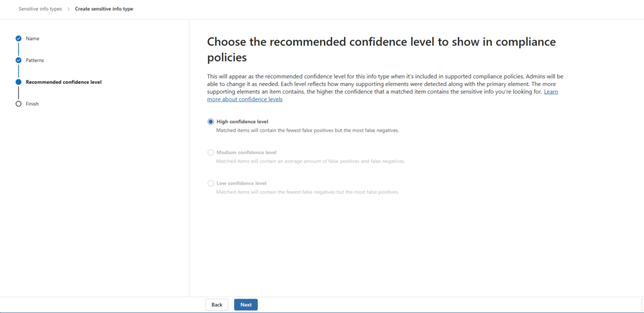Image resolution: width=644 pixels, height=313 pixels.
Task: Click the empty Finish step circle
Action: [x=18, y=104]
